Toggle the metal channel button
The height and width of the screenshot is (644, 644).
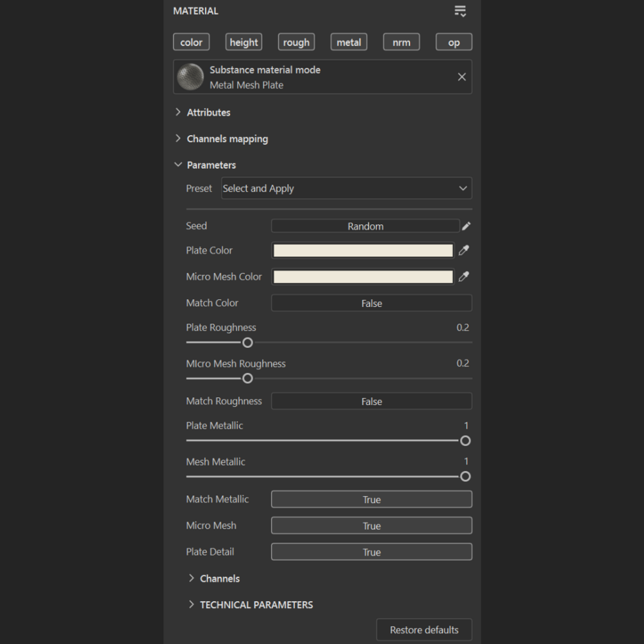(x=349, y=42)
